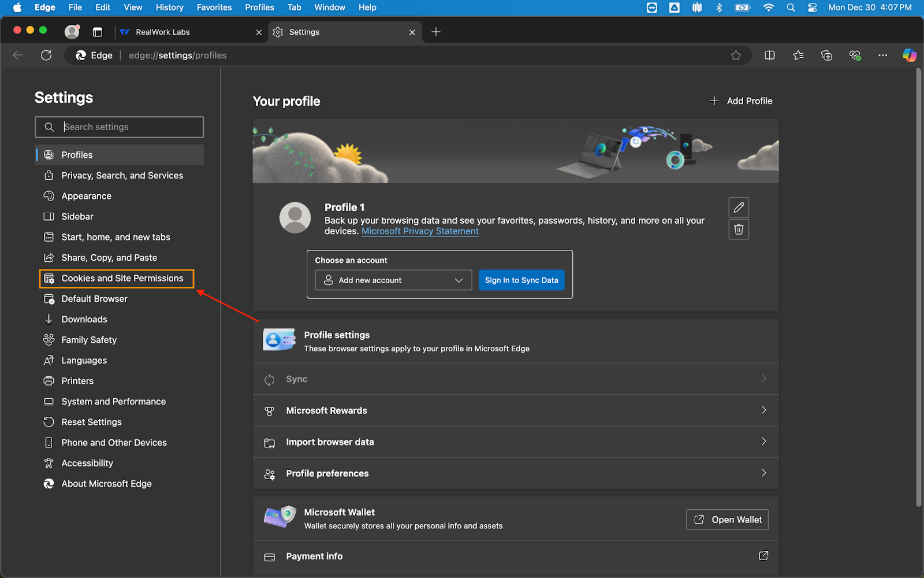This screenshot has width=924, height=578.
Task: Click the Bluetooth menu bar icon
Action: (x=719, y=8)
